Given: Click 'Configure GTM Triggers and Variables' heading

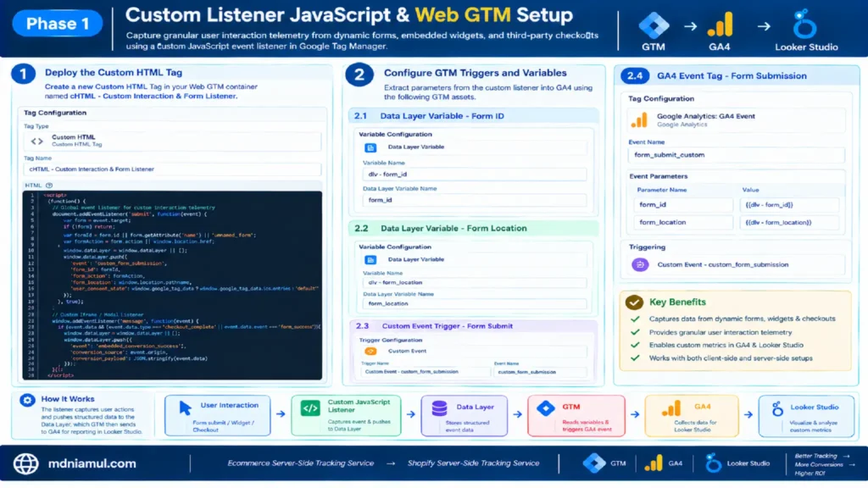Looking at the screenshot, I should click(x=475, y=73).
